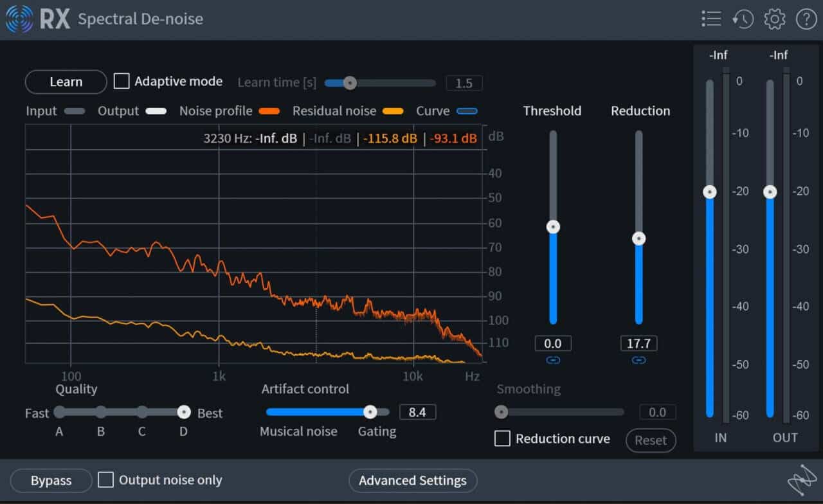Click the Musical noise label
Viewport: 823px width, 504px height.
tap(298, 431)
